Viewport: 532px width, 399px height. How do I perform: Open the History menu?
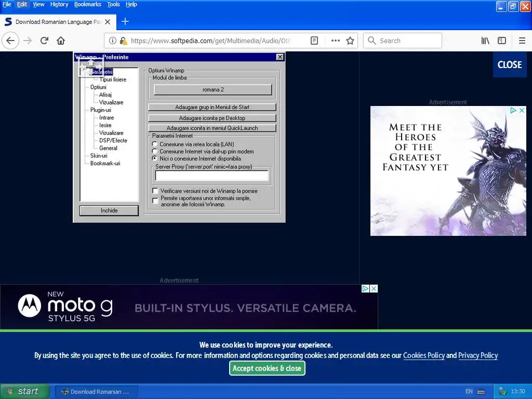pos(59,4)
